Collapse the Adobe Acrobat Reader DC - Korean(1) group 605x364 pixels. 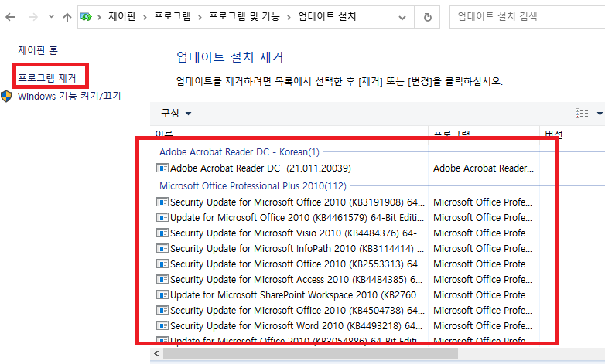(239, 152)
